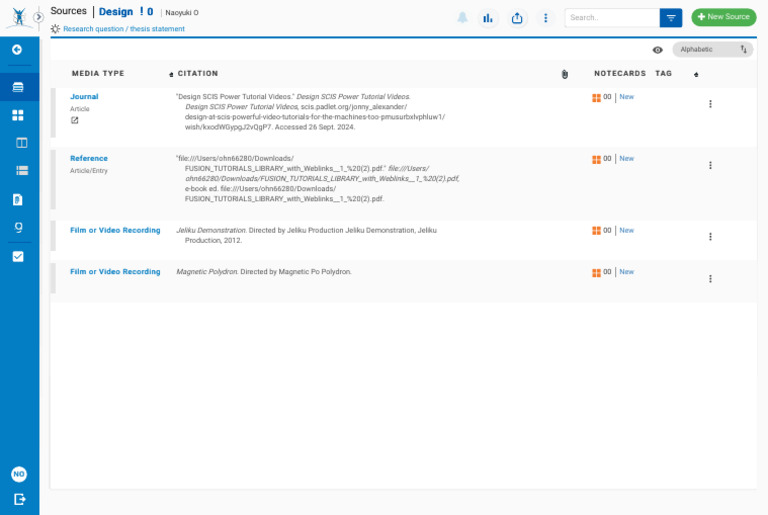Click the green New Source button
The width and height of the screenshot is (768, 515).
(723, 17)
